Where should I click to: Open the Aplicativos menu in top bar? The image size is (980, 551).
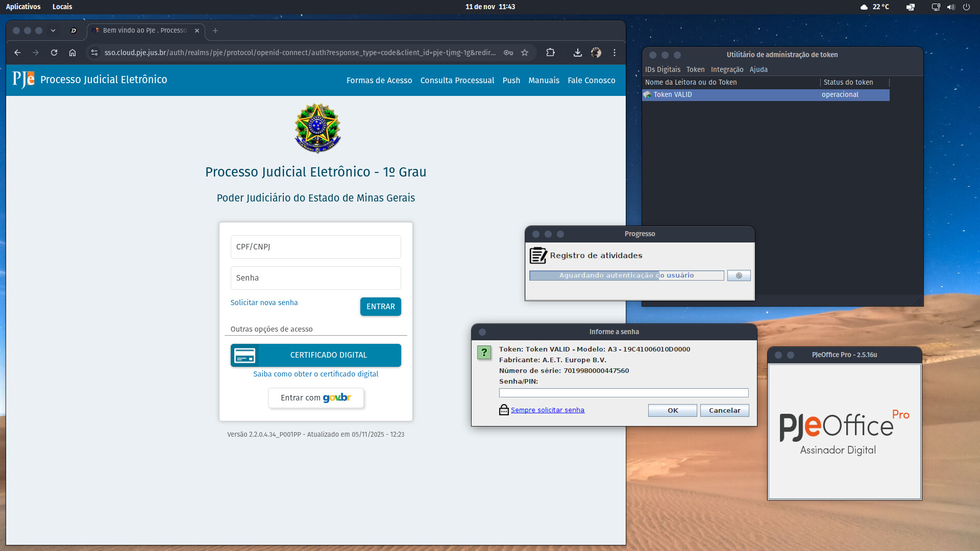[23, 7]
